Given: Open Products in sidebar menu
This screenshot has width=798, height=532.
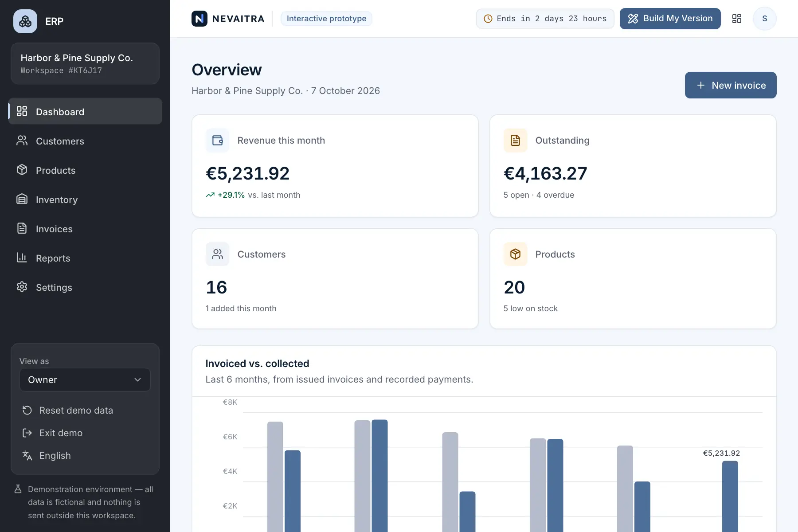Looking at the screenshot, I should pos(85,170).
